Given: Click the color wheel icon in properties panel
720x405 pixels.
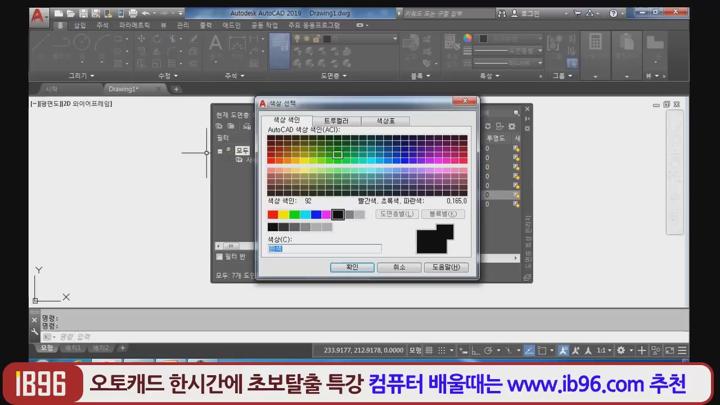Looking at the screenshot, I should pyautogui.click(x=467, y=38).
